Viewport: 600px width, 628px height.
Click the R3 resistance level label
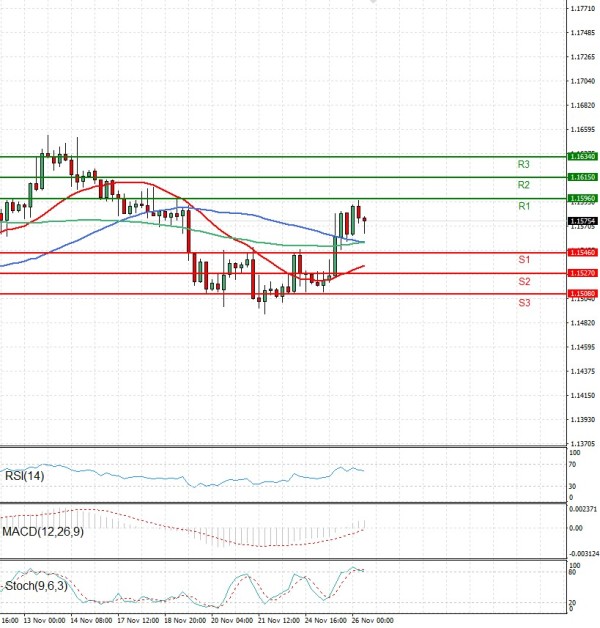tap(523, 164)
